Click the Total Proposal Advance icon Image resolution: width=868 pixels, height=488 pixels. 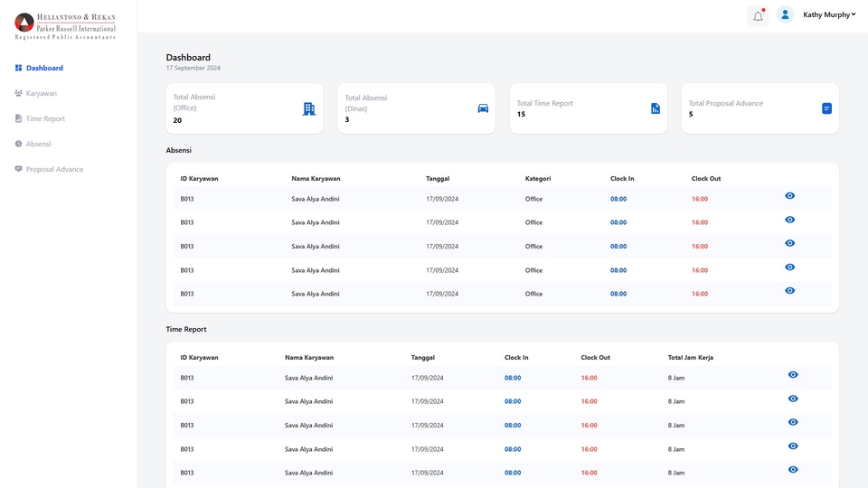tap(826, 108)
